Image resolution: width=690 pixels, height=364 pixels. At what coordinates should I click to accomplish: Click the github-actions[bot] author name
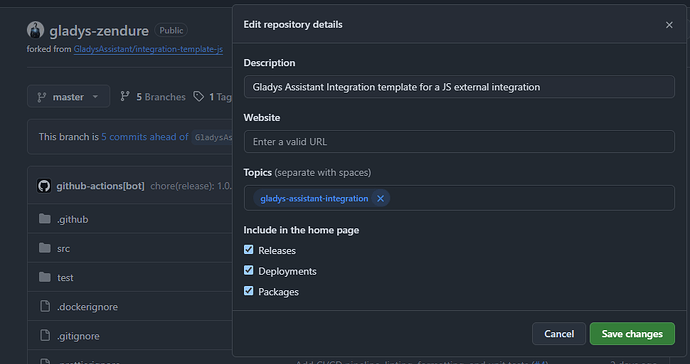[100, 186]
